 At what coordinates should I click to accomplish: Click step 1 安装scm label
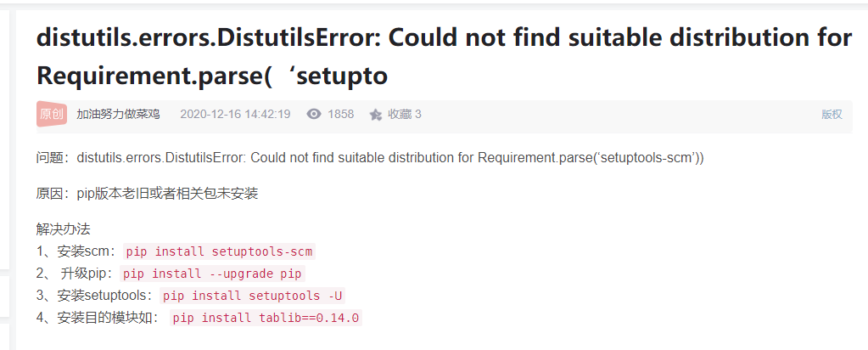(x=77, y=251)
